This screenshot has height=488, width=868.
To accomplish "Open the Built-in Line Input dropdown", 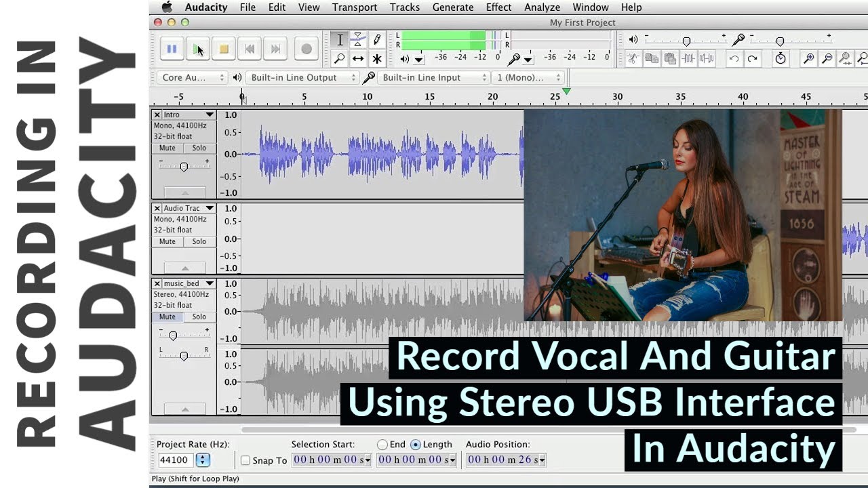I will click(433, 77).
